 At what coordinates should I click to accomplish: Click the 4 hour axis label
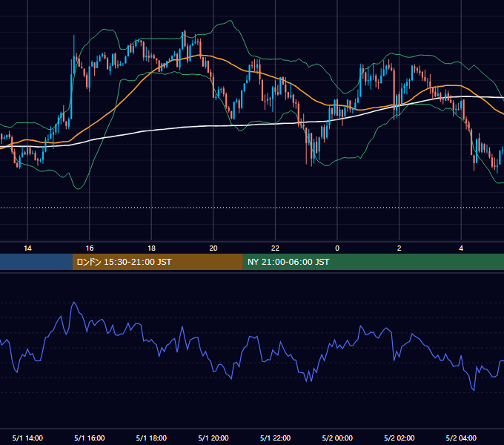click(461, 248)
